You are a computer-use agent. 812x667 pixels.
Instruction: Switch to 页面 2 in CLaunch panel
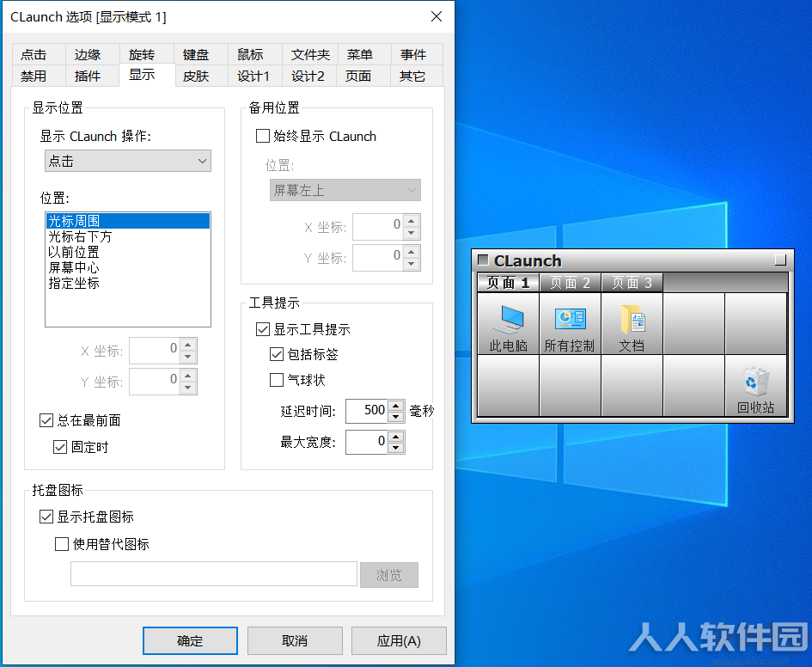[570, 283]
